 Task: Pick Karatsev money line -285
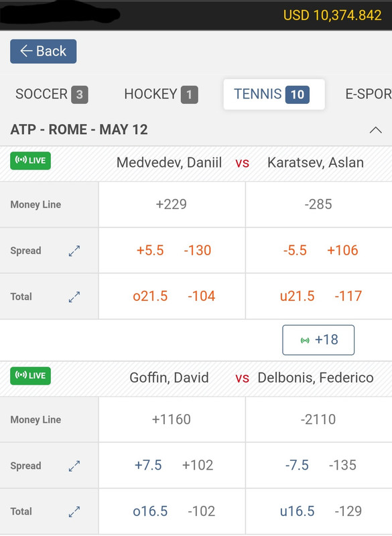(318, 204)
